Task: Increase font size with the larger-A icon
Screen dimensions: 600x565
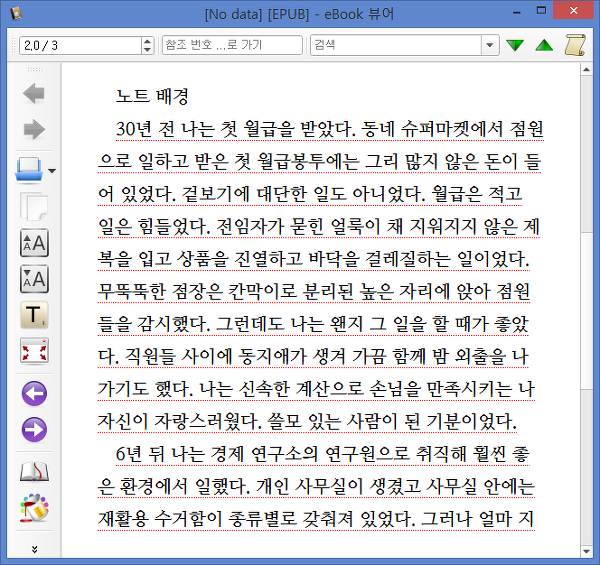Action: [x=34, y=243]
